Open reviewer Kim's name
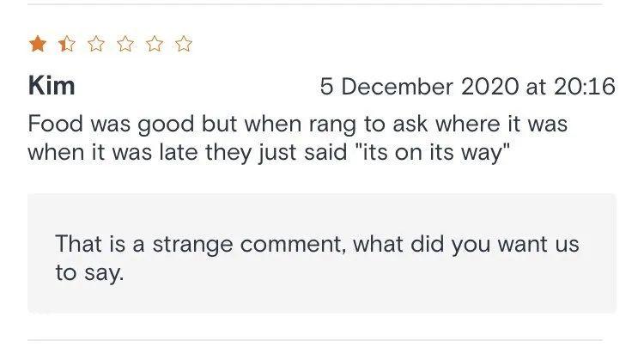 click(x=52, y=86)
